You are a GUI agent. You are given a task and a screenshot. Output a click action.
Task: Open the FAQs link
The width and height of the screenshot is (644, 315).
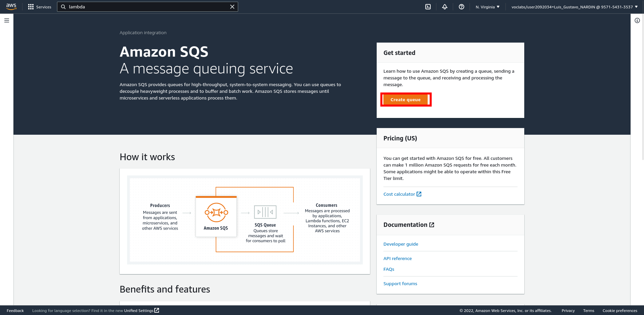(389, 269)
